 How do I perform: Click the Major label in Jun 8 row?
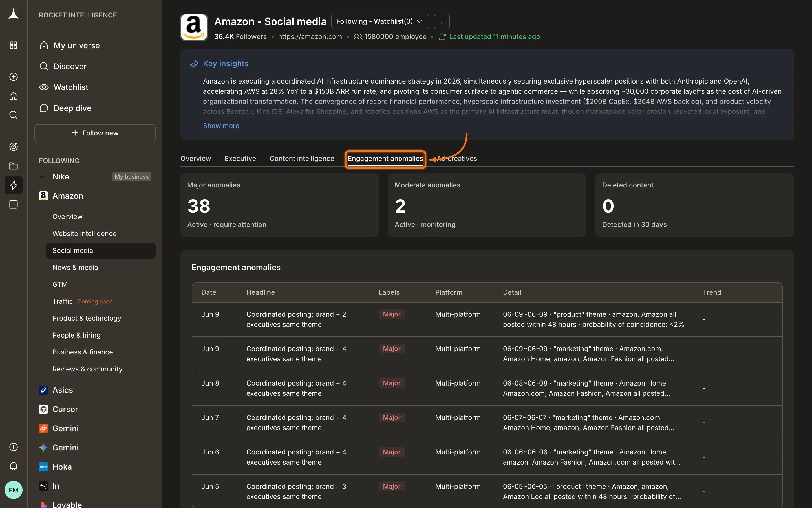coord(392,383)
